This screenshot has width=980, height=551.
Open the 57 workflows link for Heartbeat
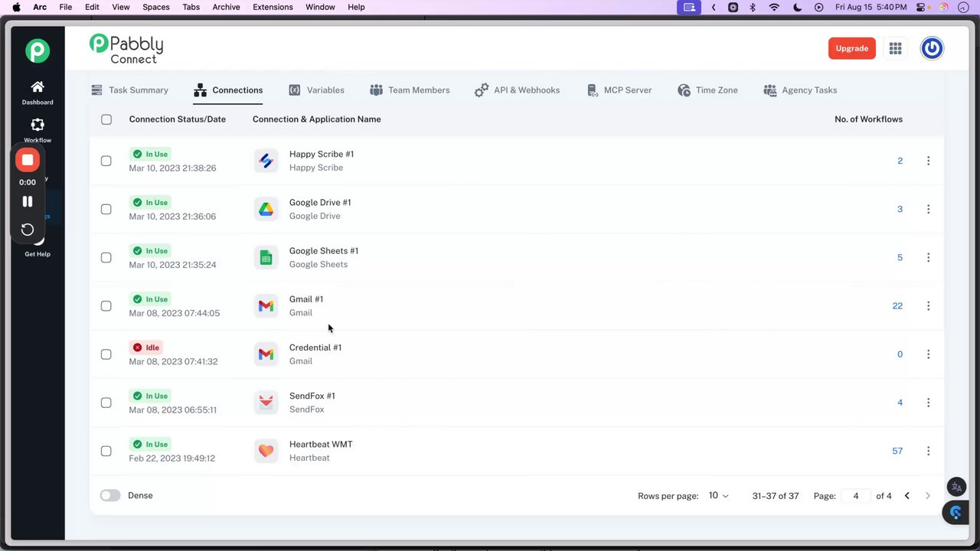click(x=897, y=451)
